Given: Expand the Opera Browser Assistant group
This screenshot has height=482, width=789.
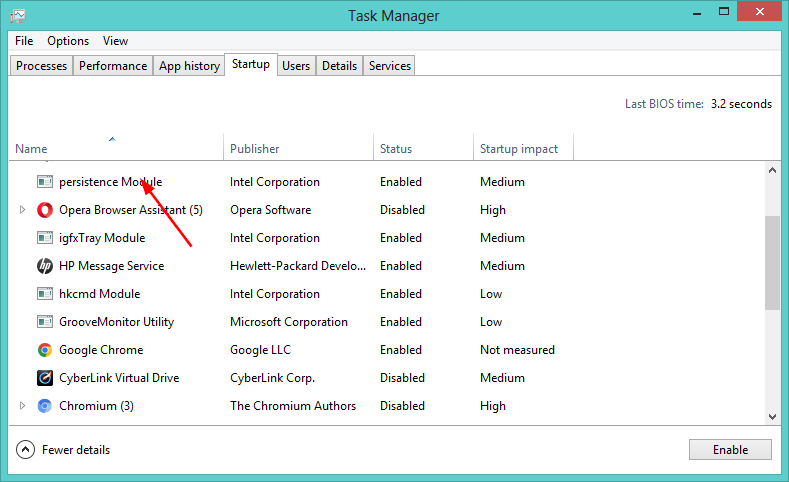Looking at the screenshot, I should coord(23,210).
